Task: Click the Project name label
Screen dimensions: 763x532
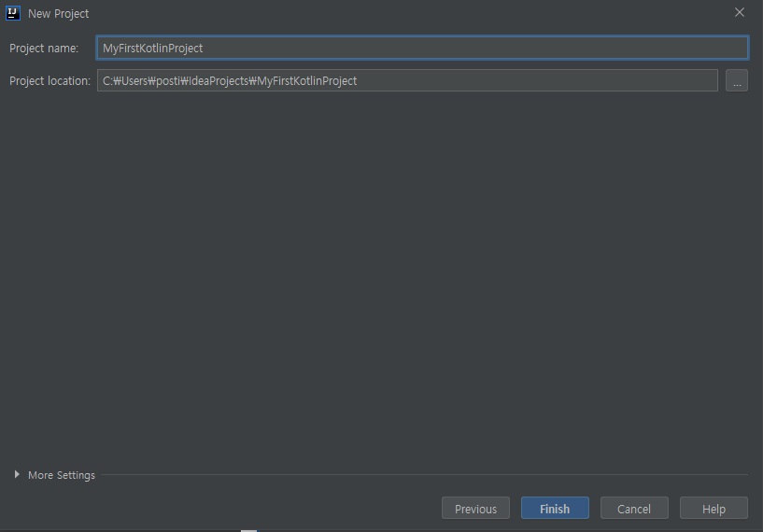Action: (44, 49)
